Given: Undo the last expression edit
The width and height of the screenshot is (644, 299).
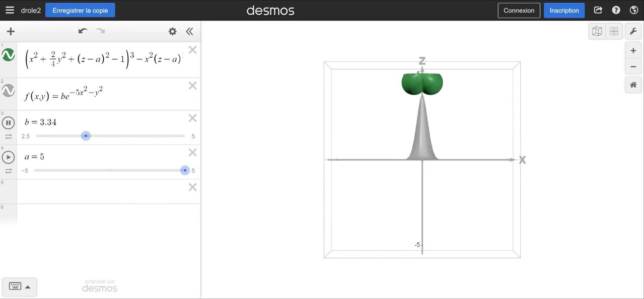Looking at the screenshot, I should tap(83, 31).
